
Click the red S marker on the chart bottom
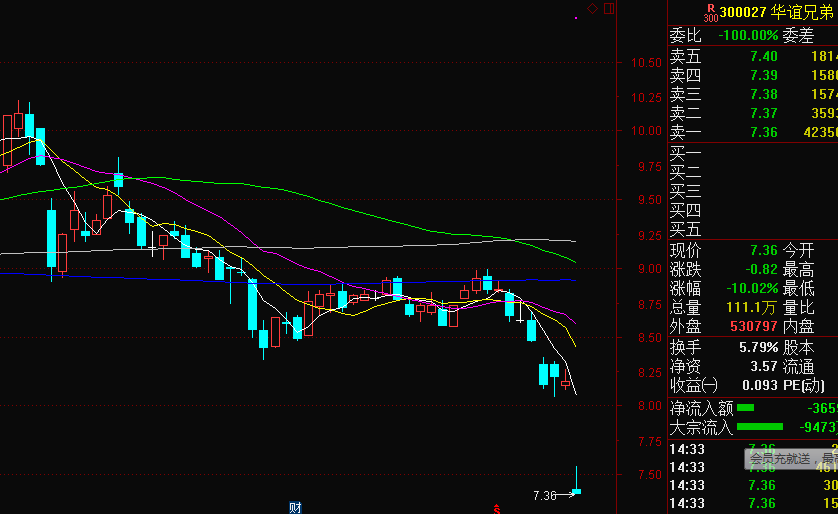(496, 509)
